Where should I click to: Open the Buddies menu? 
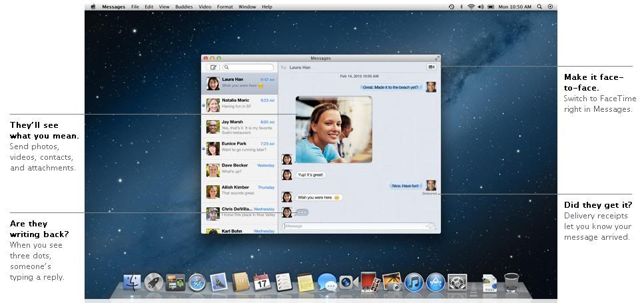[x=184, y=7]
